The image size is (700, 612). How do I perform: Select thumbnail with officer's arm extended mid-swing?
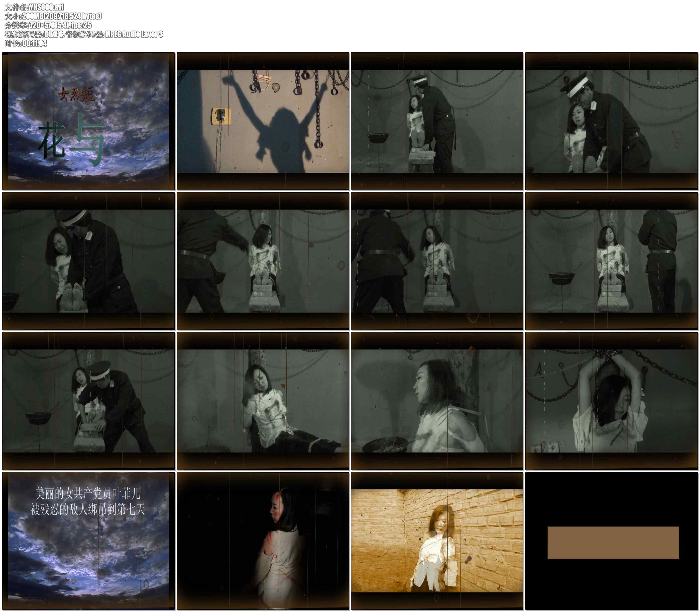click(x=263, y=261)
